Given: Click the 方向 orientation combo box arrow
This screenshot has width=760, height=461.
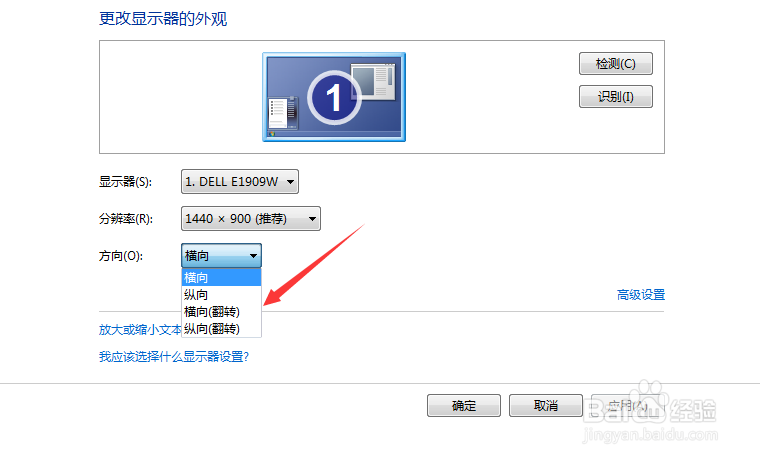Looking at the screenshot, I should point(253,255).
